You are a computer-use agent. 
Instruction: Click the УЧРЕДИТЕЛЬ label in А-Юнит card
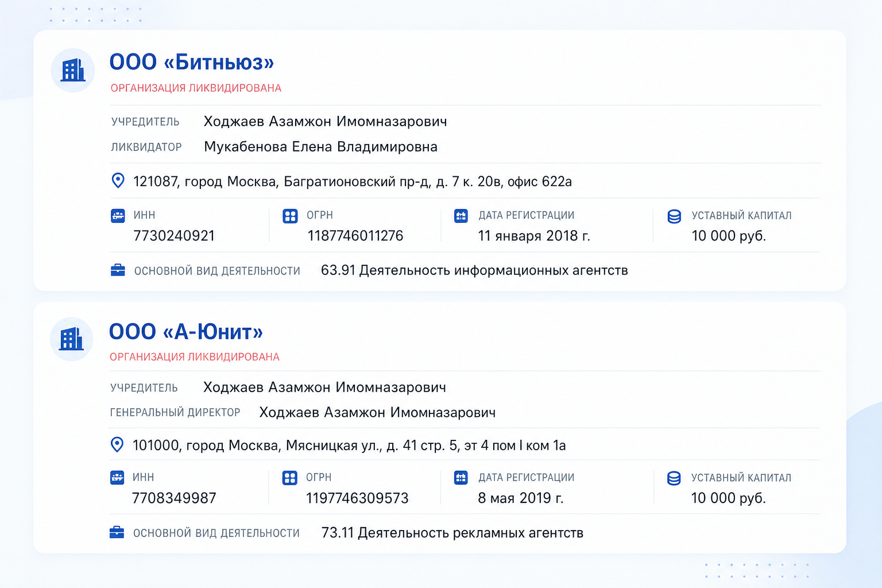pyautogui.click(x=144, y=388)
